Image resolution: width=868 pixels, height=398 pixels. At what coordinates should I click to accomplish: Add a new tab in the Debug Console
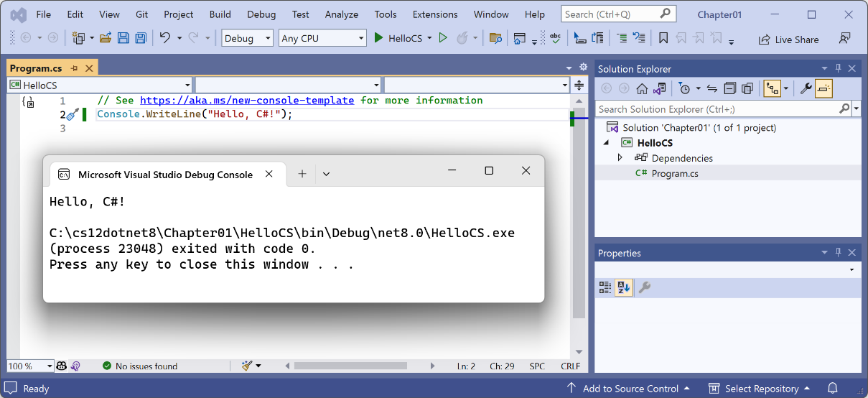(x=302, y=173)
